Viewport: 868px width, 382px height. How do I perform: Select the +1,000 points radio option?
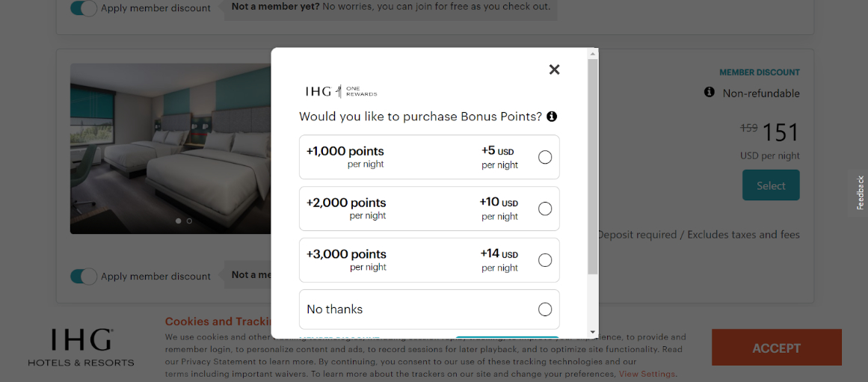(x=545, y=157)
